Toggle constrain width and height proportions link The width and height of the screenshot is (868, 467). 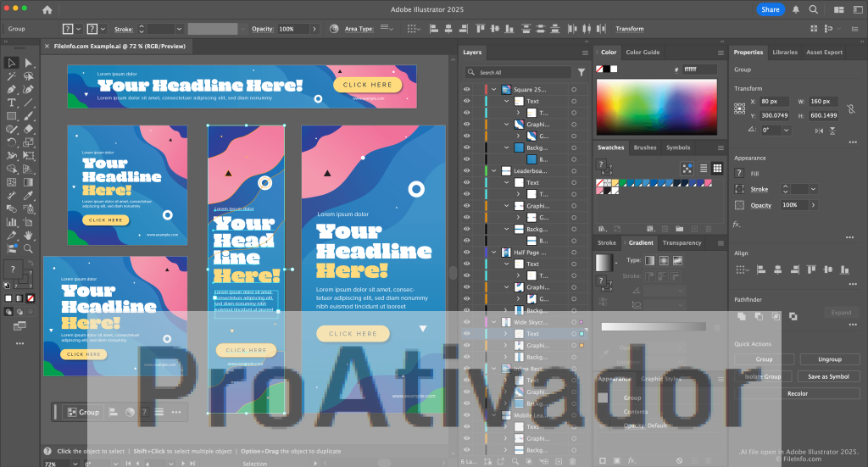[x=851, y=108]
